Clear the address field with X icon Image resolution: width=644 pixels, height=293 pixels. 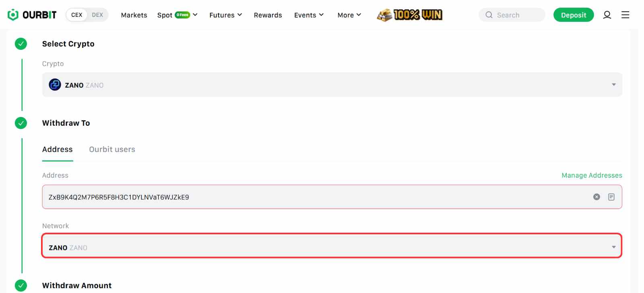click(x=597, y=197)
